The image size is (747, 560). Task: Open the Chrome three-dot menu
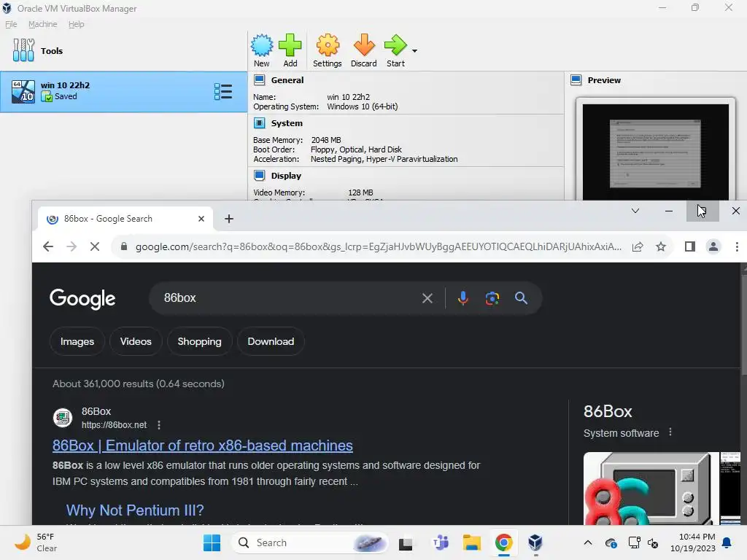[x=737, y=246]
